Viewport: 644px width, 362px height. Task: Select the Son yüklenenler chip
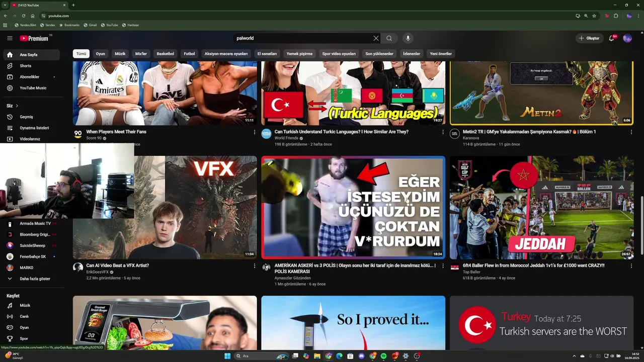coord(379,54)
